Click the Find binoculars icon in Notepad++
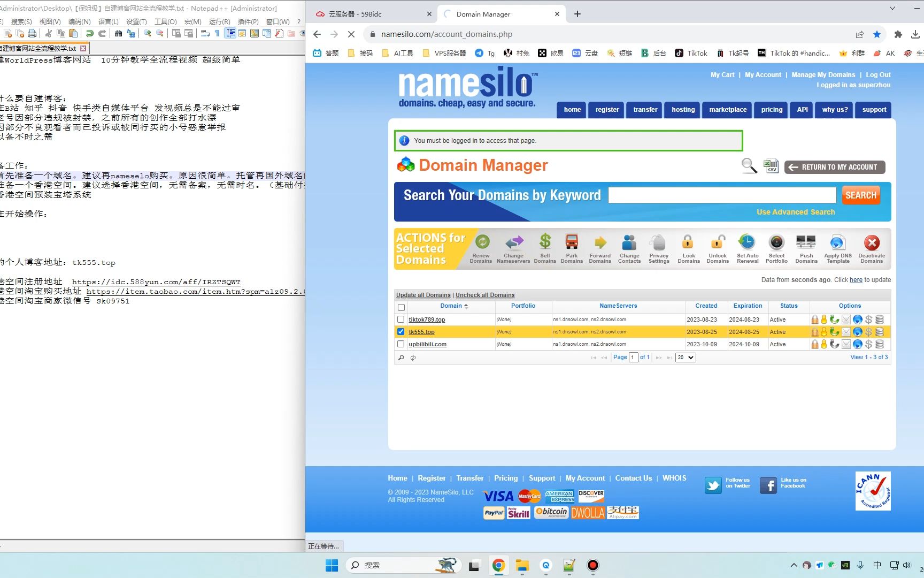The image size is (924, 578). tap(118, 33)
